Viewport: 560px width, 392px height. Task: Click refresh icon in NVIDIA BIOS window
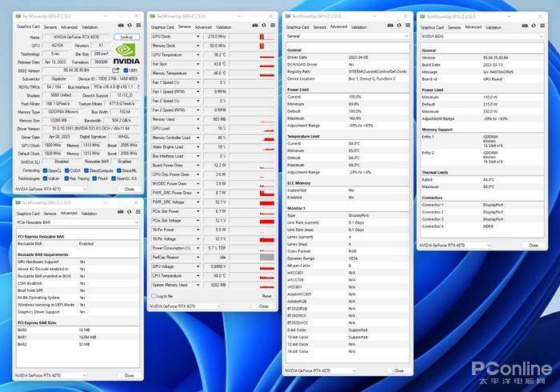tap(534, 26)
